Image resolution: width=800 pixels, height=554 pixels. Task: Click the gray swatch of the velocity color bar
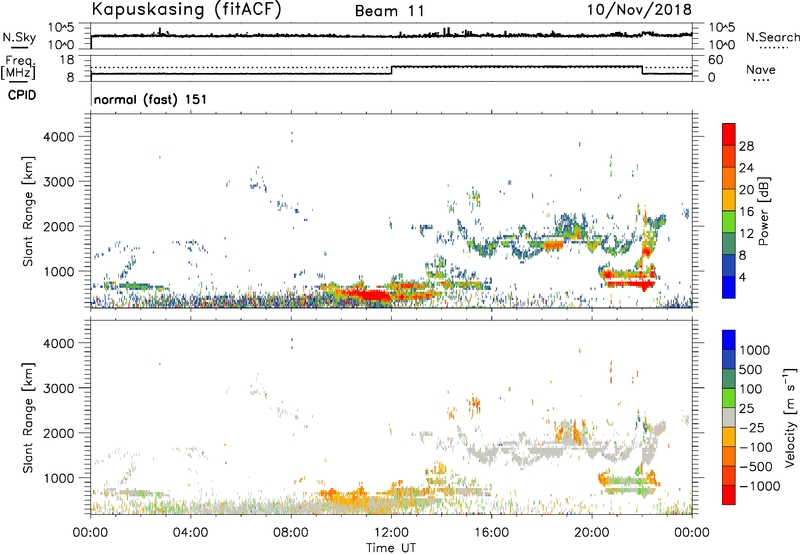click(x=729, y=417)
